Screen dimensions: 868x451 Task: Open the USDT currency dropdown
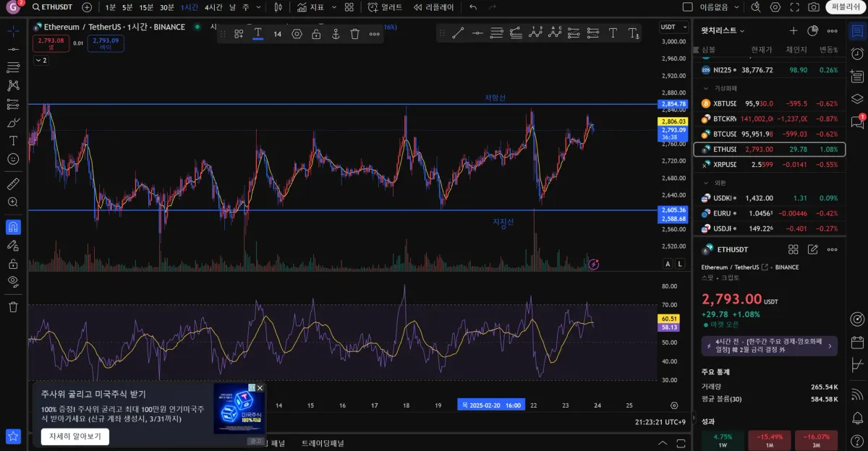click(669, 27)
